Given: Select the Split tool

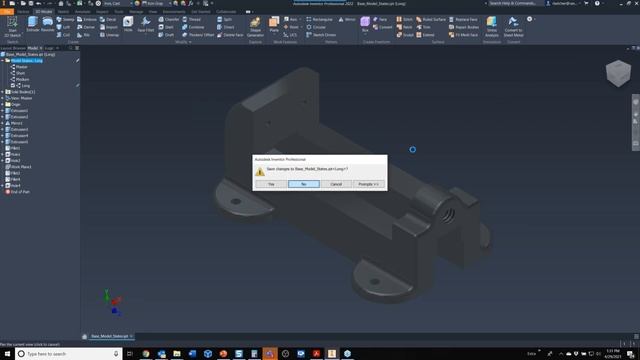Looking at the screenshot, I should [225, 19].
